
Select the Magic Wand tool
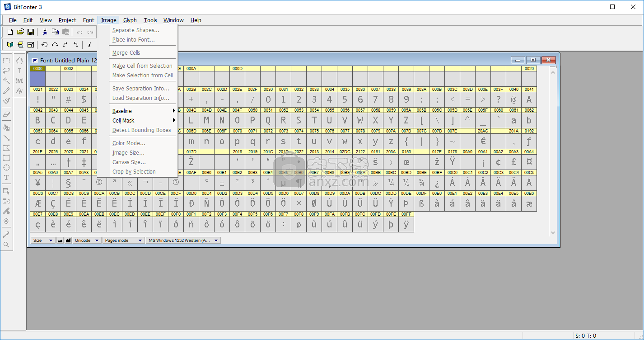point(6,80)
